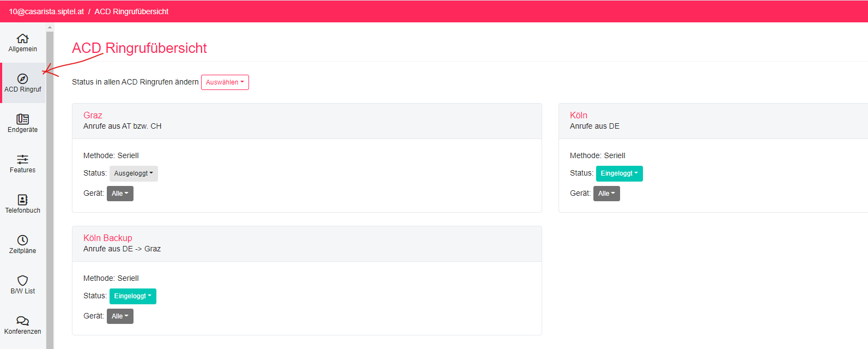Open Köln Backup status Eingeloggt dropdown
Screen dimensions: 868x349
click(x=132, y=296)
